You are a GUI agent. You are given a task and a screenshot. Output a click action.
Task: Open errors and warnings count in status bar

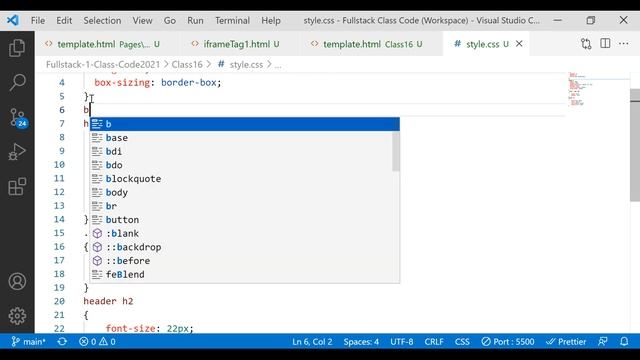[x=97, y=342]
